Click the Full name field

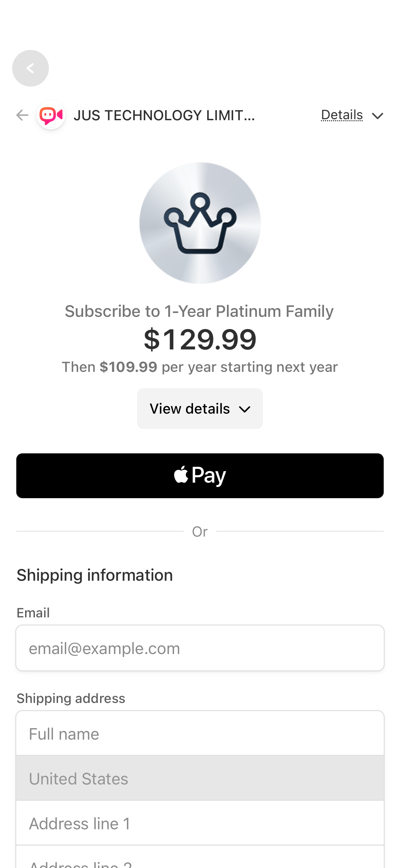tap(200, 734)
